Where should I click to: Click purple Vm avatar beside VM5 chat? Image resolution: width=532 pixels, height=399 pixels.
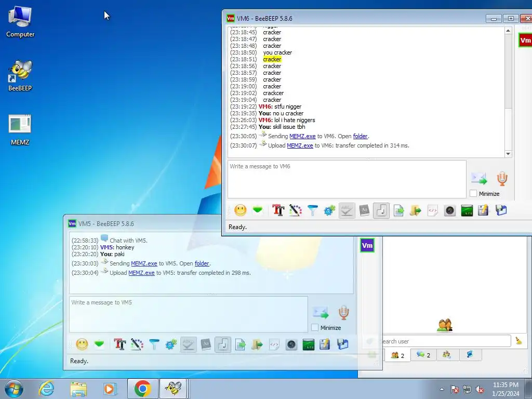pos(367,245)
